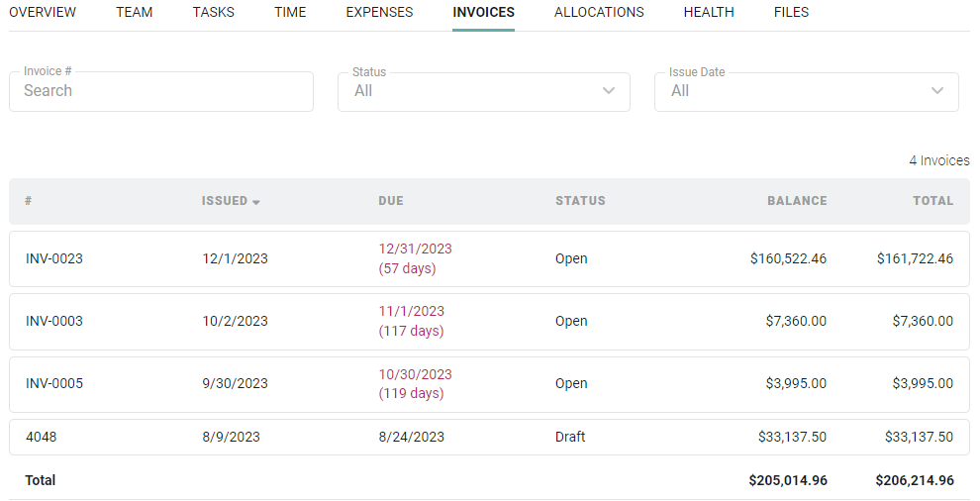Open invoice INV-0023 row
The image size is (980, 501).
click(489, 259)
